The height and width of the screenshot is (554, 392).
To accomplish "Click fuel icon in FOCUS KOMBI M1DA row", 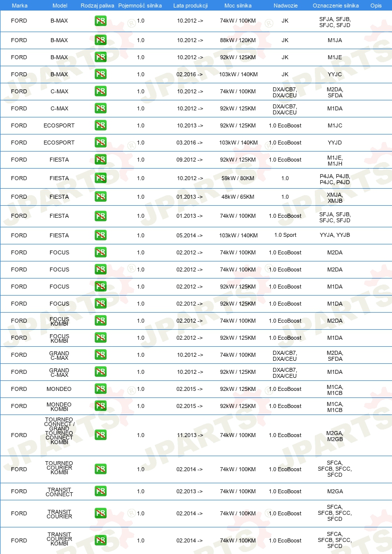I will pos(101,338).
